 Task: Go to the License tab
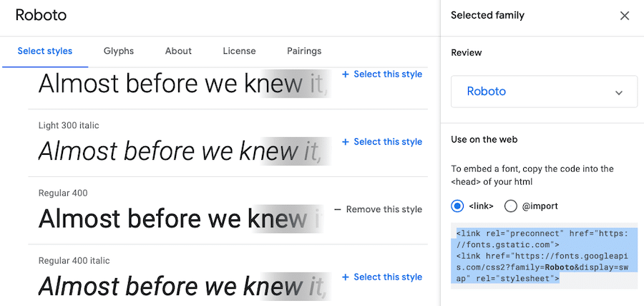tap(239, 51)
